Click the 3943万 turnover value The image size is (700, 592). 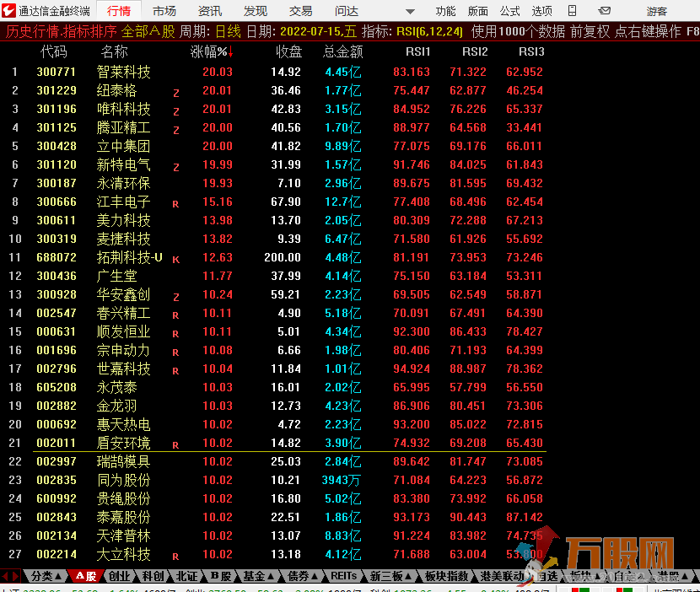click(x=341, y=480)
